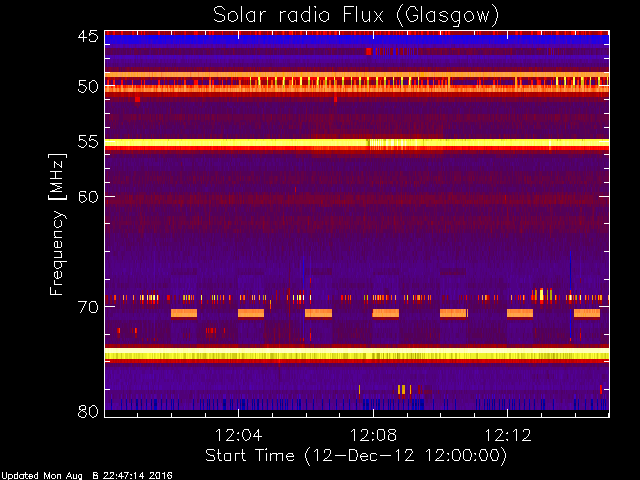Click the plot title "Solar radio Flux (Glasgow)"
The height and width of the screenshot is (480, 640).
pos(356,16)
